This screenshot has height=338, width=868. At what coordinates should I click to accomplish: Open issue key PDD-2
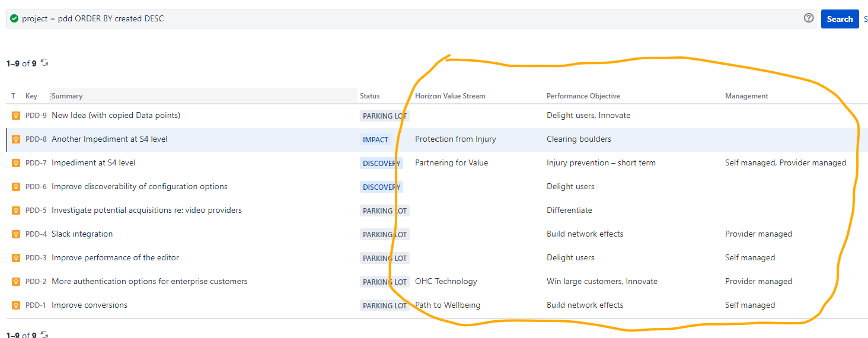pyautogui.click(x=36, y=282)
